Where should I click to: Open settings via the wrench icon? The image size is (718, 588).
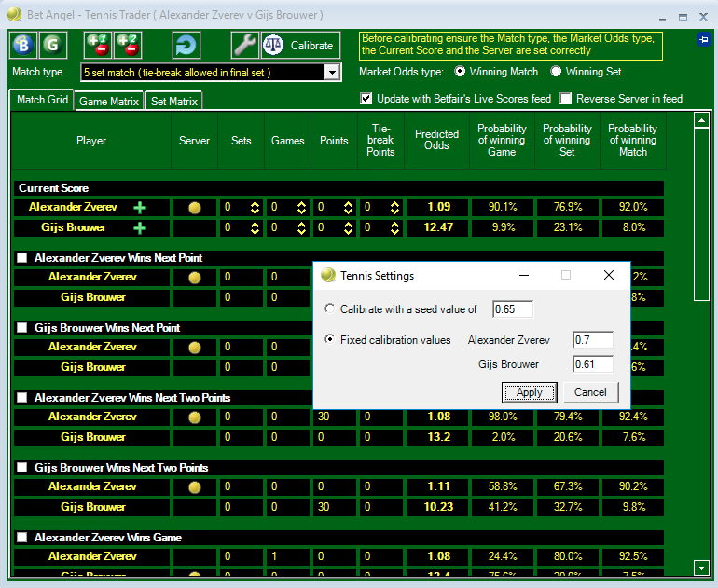click(x=245, y=45)
